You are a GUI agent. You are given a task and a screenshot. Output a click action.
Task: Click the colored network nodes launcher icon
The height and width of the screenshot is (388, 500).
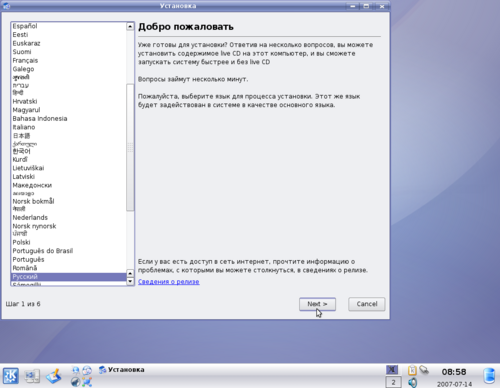click(87, 382)
